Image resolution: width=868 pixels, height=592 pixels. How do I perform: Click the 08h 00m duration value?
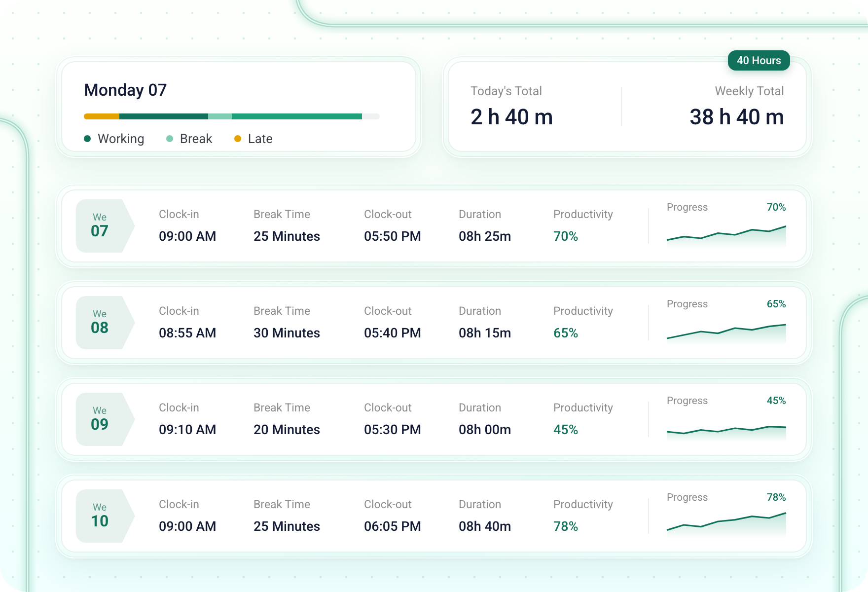tap(485, 430)
